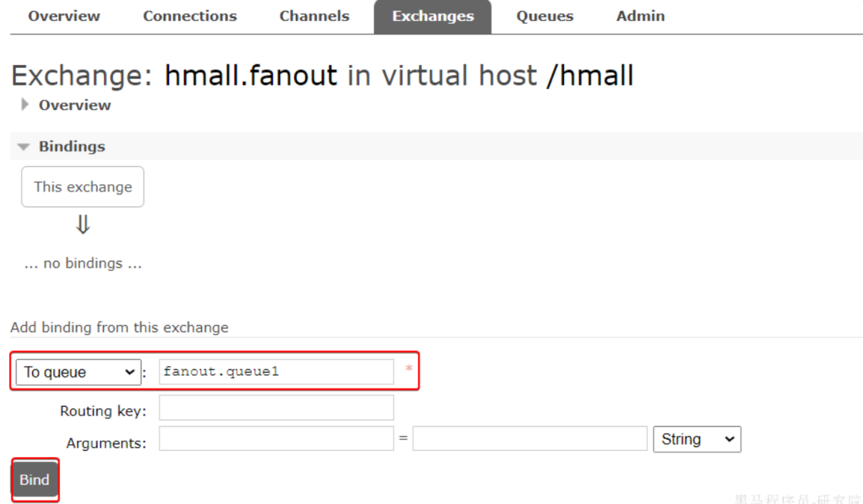The width and height of the screenshot is (863, 504).
Task: Switch to the Connections tab
Action: 190,16
